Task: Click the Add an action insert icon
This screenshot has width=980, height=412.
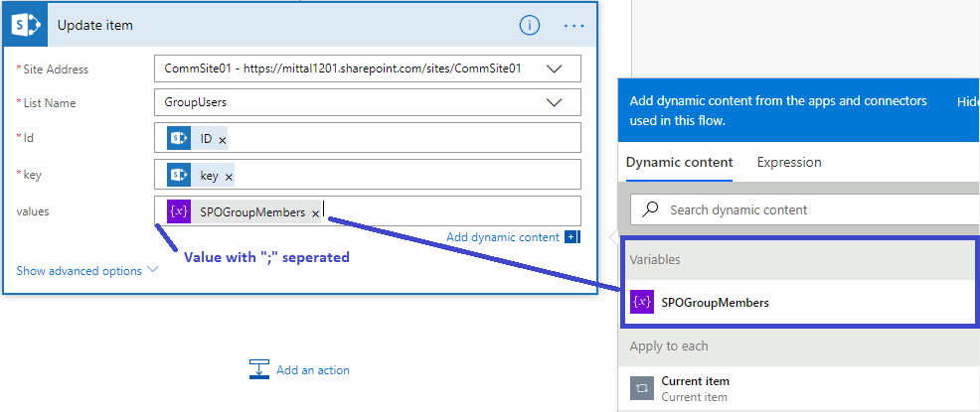Action: click(x=259, y=369)
